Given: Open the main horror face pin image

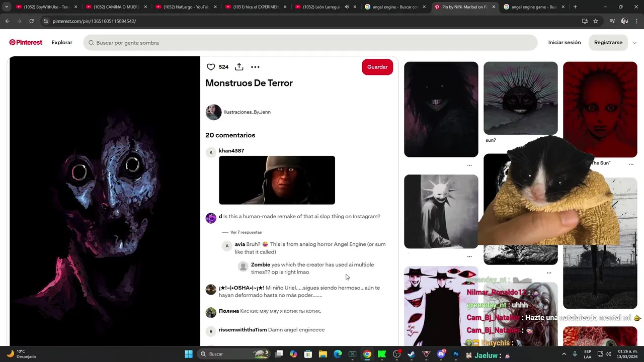Looking at the screenshot, I should point(105,201).
